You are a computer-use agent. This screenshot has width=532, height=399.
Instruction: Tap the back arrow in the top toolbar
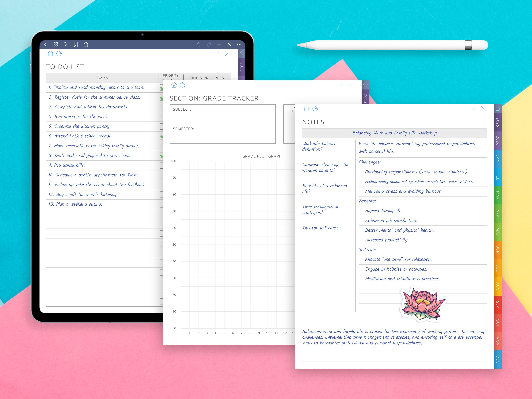pyautogui.click(x=46, y=44)
